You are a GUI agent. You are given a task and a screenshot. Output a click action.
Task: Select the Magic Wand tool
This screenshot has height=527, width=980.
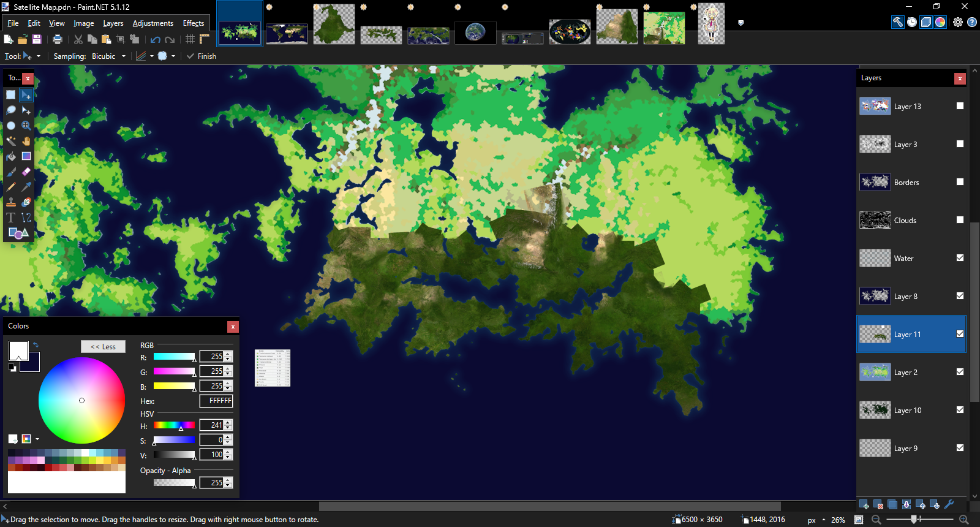(11, 141)
